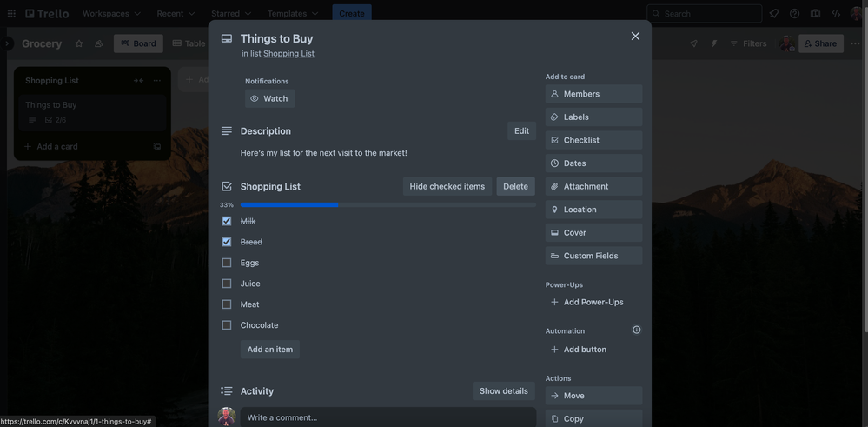Viewport: 868px width, 427px height.
Task: Open Labels in Add to card
Action: pos(593,117)
